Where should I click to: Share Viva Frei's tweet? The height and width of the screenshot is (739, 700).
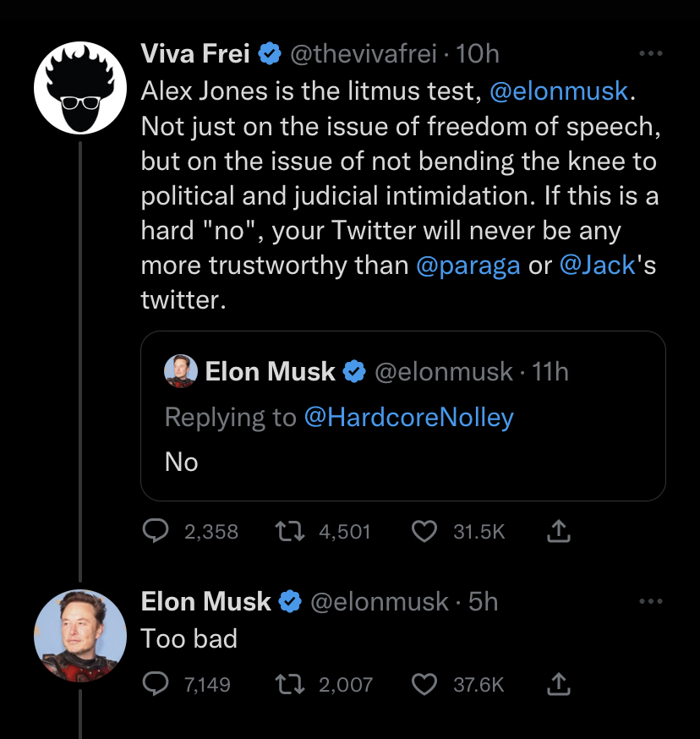pos(559,531)
